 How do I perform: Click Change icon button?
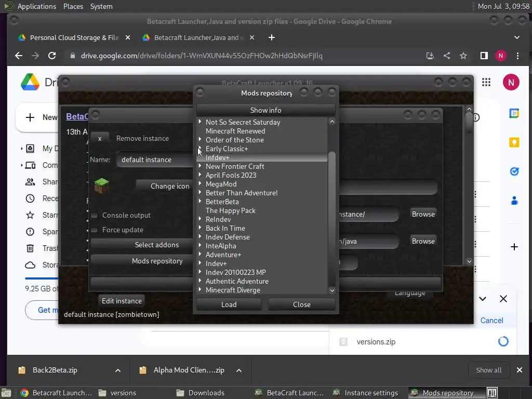coord(164,186)
